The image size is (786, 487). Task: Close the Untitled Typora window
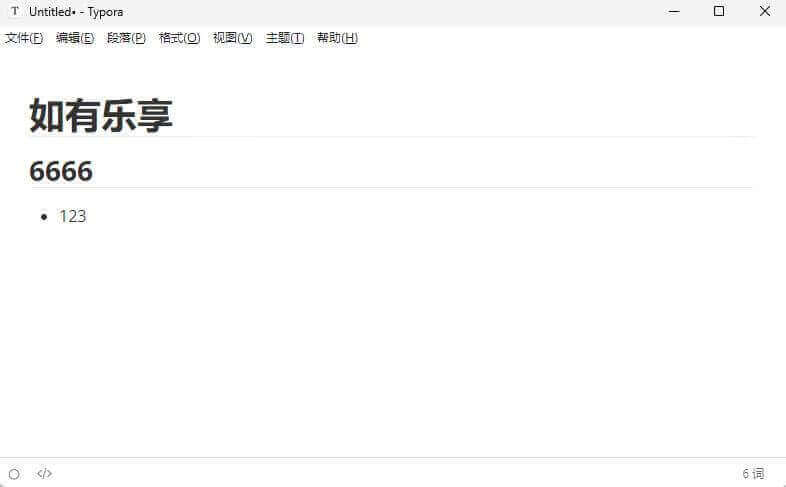764,12
